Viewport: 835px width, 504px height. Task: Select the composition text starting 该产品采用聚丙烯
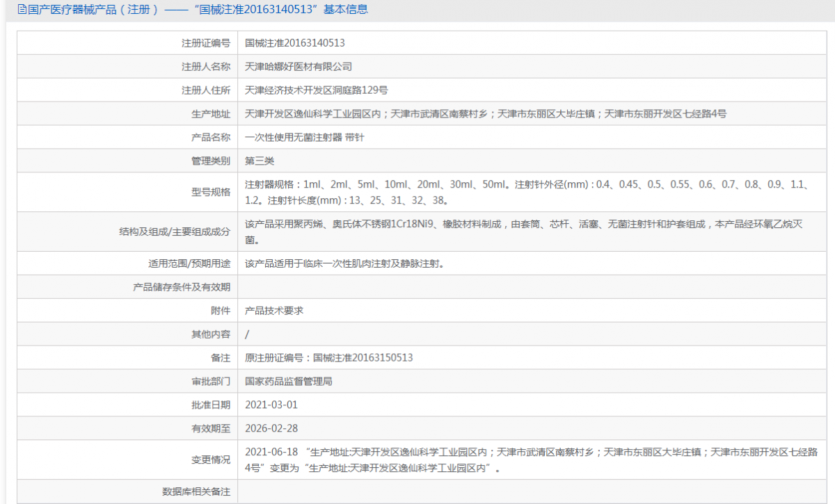(x=525, y=232)
